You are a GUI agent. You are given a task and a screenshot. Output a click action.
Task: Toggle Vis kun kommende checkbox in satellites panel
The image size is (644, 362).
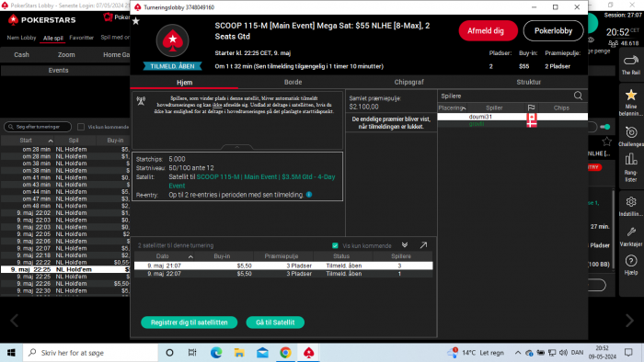335,245
